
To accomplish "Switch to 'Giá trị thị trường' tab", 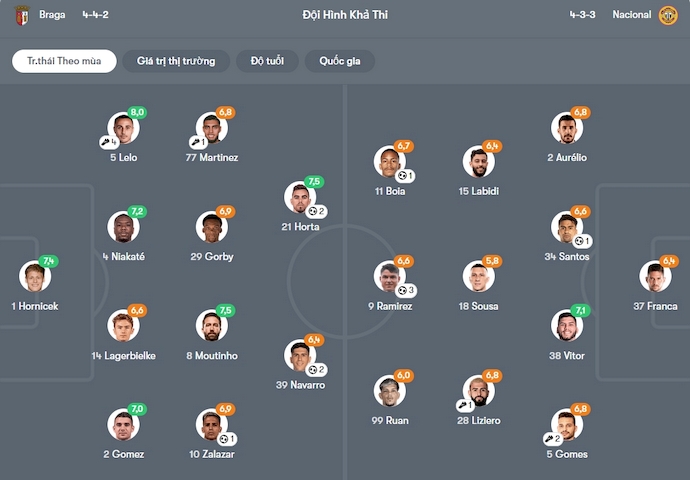I will click(x=176, y=61).
